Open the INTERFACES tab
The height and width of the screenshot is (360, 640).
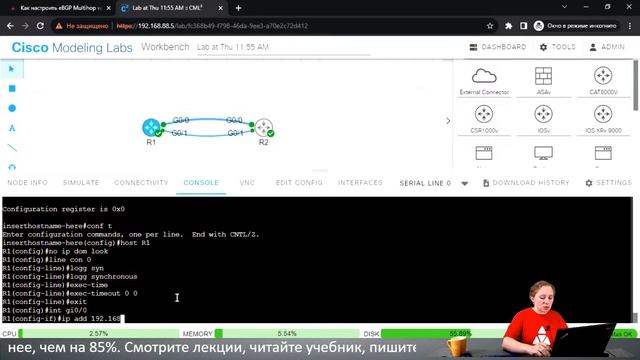point(360,183)
